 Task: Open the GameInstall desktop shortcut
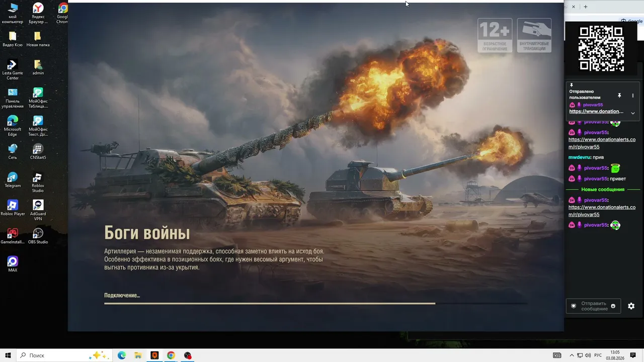[x=13, y=236]
